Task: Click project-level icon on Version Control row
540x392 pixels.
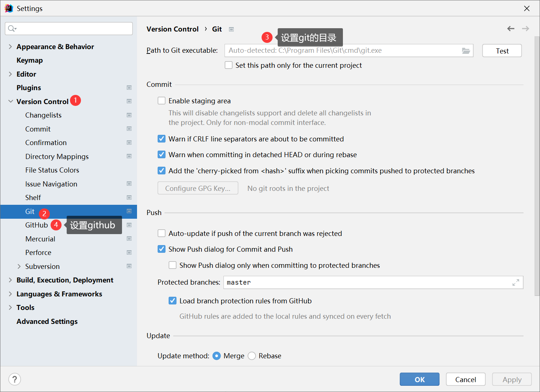Action: tap(129, 101)
